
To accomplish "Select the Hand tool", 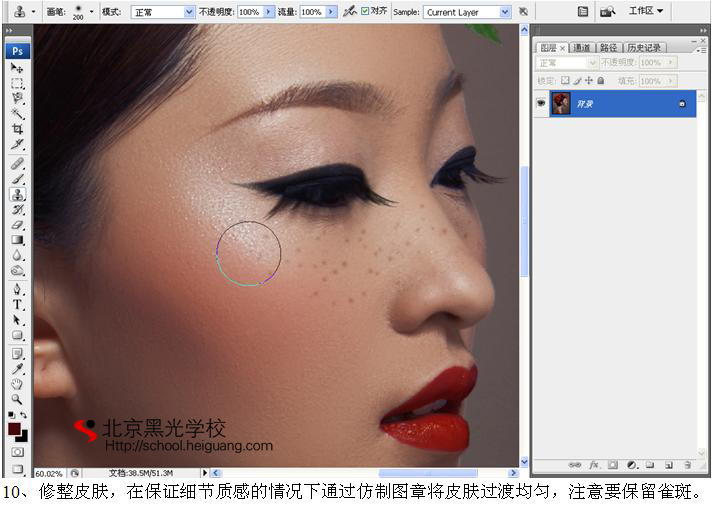I will [x=17, y=384].
